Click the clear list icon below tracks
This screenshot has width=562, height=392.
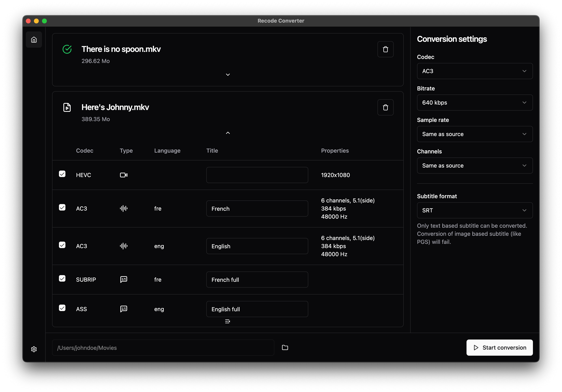point(227,321)
